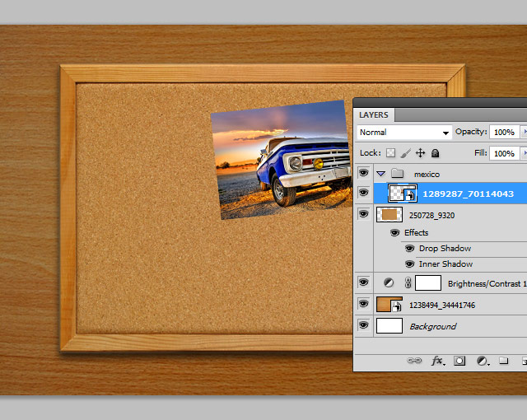Image resolution: width=527 pixels, height=420 pixels.
Task: Collapse the mexico group folder
Action: tap(380, 174)
